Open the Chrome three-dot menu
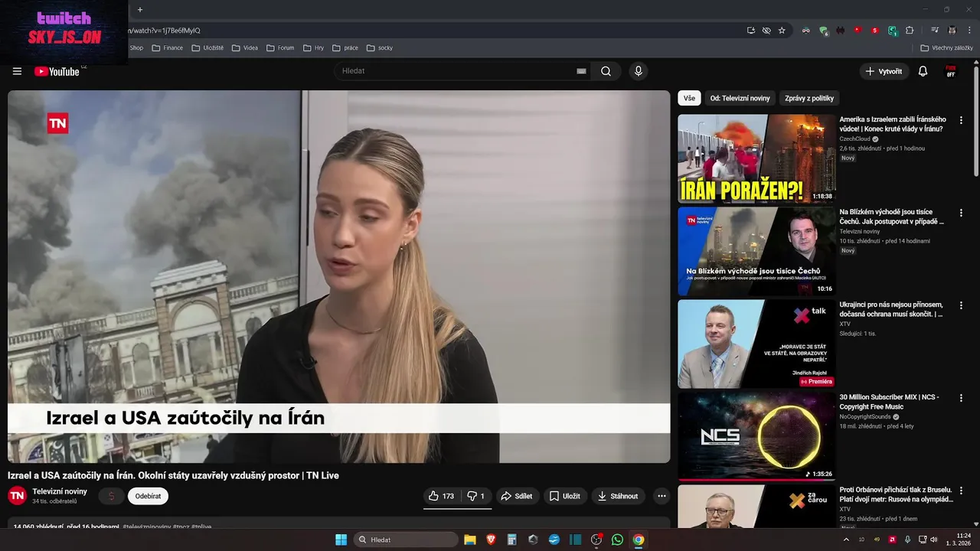This screenshot has height=551, width=980. tap(969, 31)
